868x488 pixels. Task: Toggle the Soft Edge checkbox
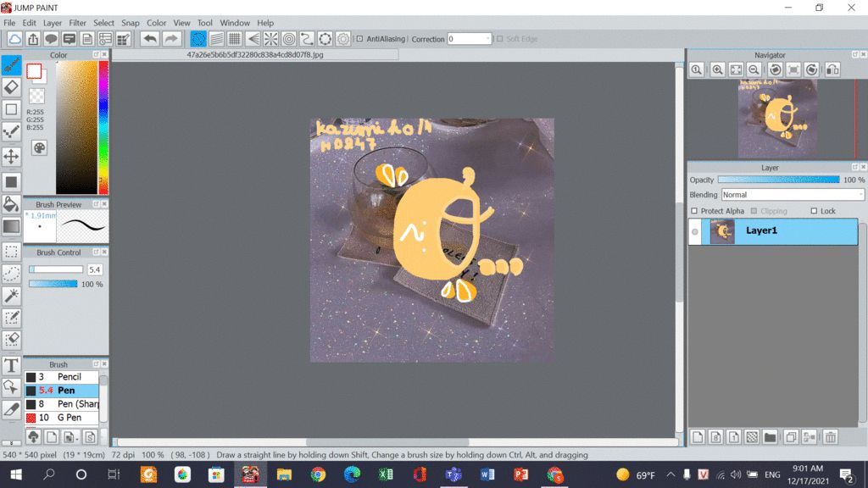500,39
